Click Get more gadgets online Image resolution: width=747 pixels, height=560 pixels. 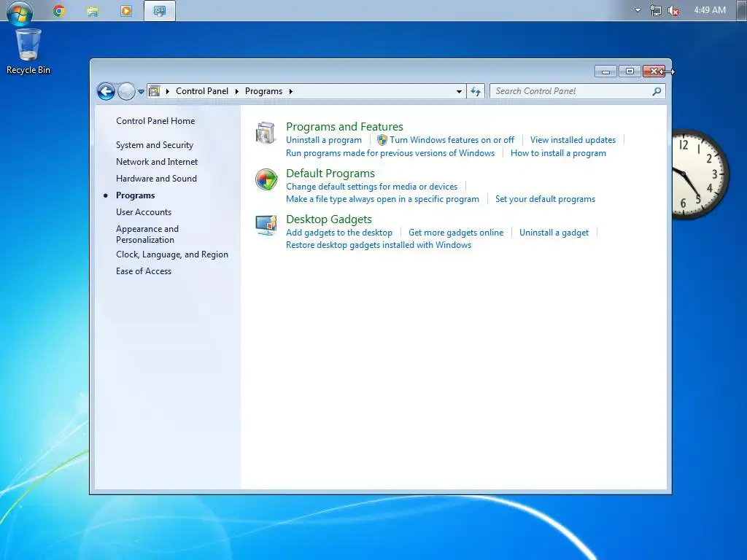456,233
